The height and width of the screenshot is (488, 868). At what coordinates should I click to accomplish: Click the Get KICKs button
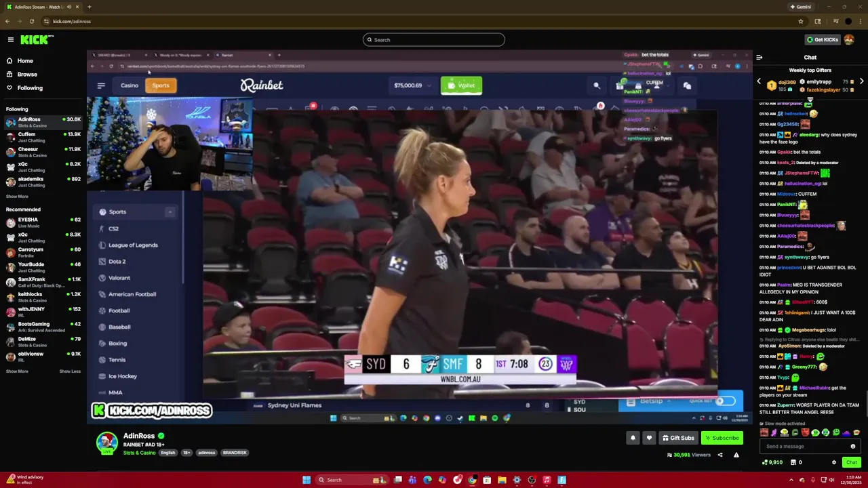tap(822, 39)
